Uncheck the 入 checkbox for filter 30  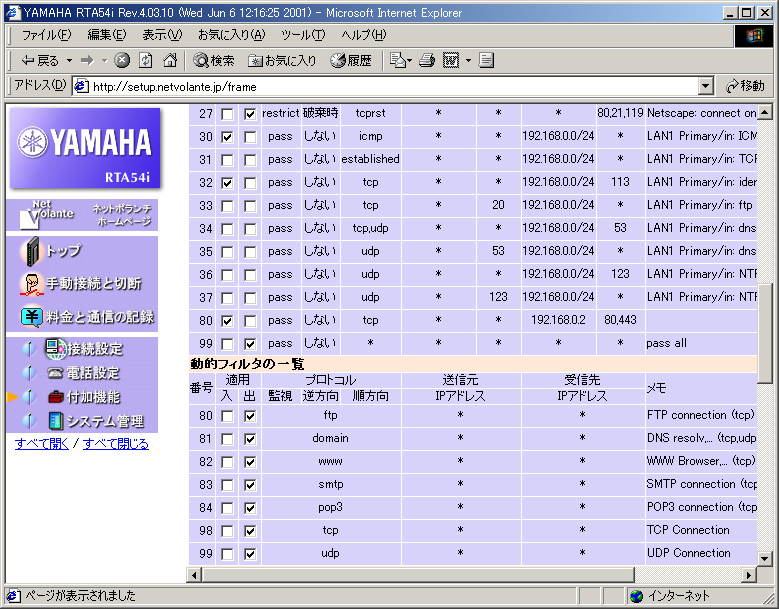pos(227,136)
